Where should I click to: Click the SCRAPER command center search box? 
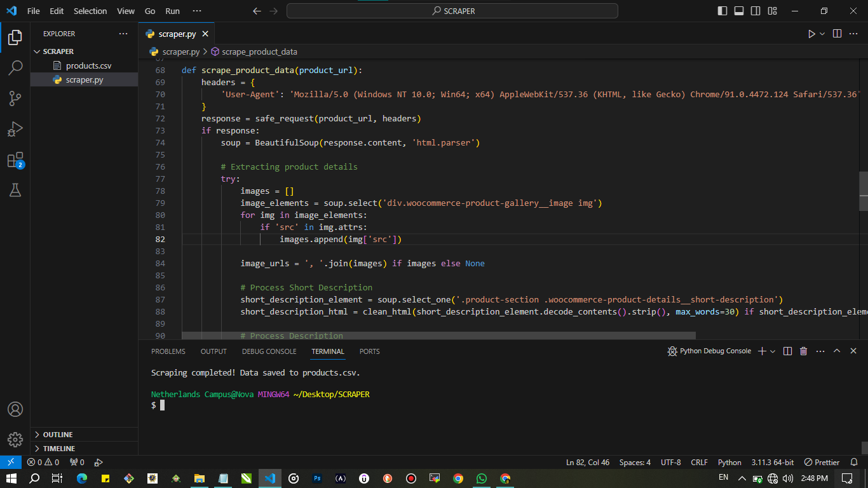(452, 11)
